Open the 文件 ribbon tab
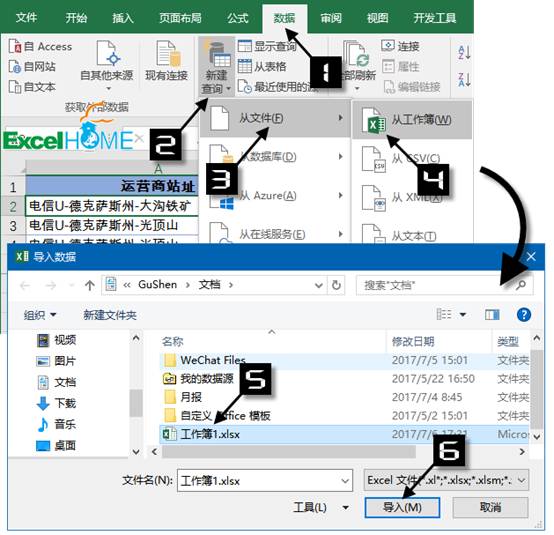Viewport: 554px width, 535px height. [26, 18]
